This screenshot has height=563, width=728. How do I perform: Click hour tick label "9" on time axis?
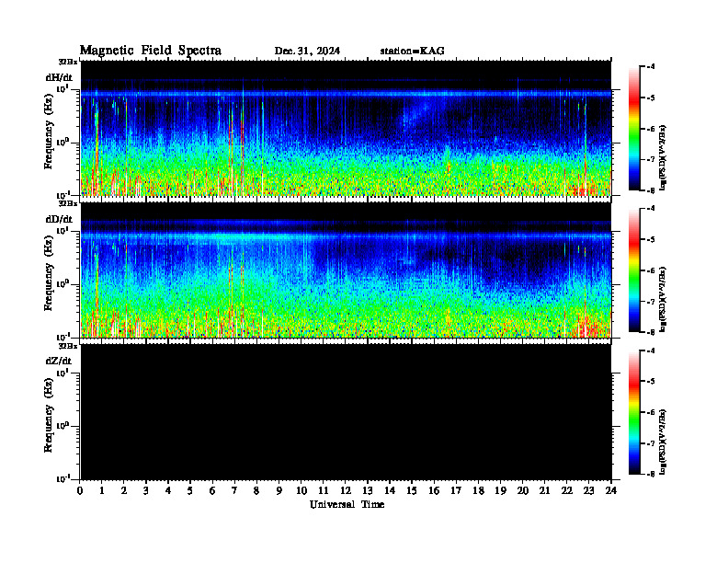pyautogui.click(x=279, y=490)
